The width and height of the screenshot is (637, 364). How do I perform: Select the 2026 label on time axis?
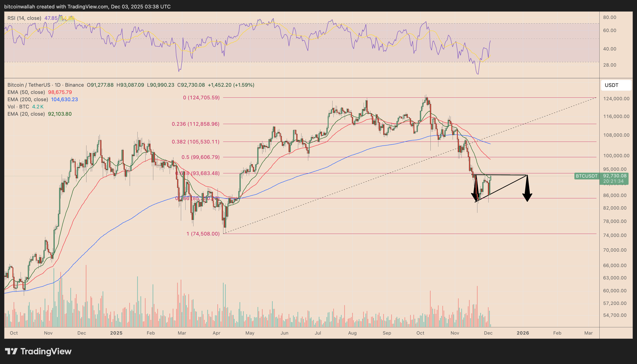523,333
